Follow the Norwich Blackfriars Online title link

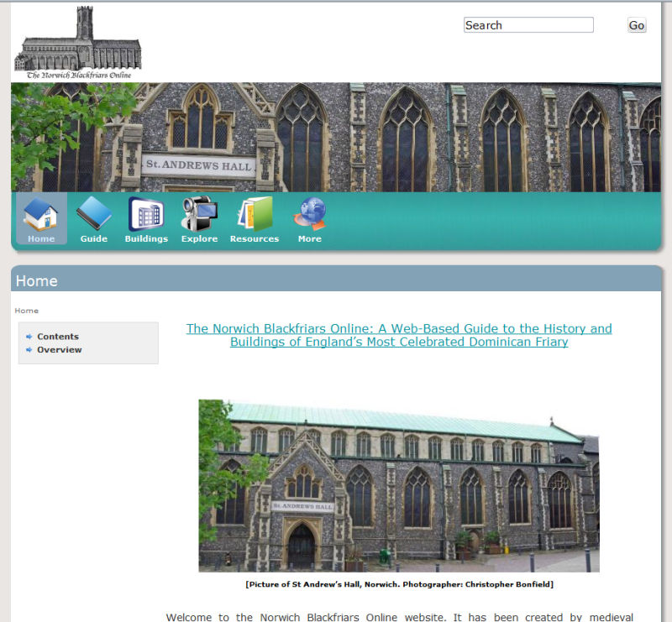coord(399,335)
